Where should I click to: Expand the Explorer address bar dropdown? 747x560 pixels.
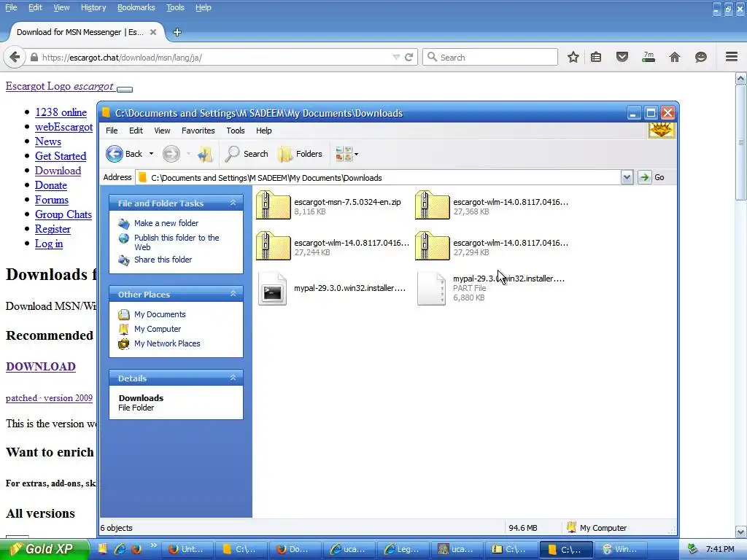(627, 178)
